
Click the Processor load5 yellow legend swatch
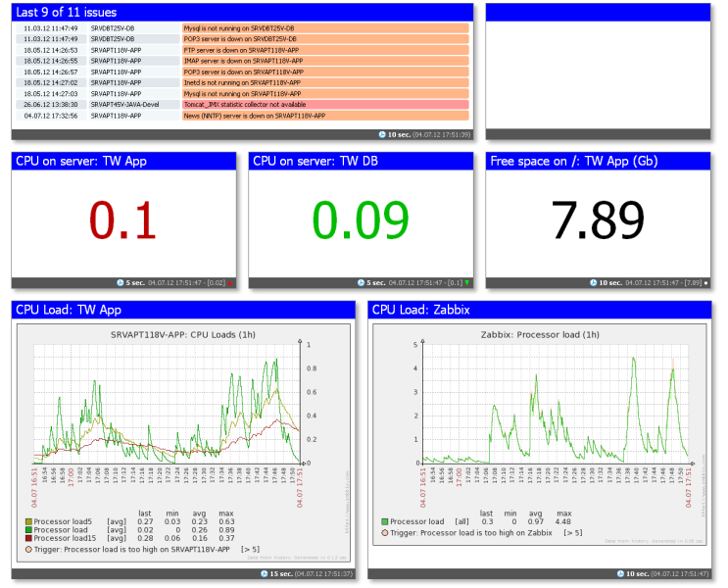point(28,521)
